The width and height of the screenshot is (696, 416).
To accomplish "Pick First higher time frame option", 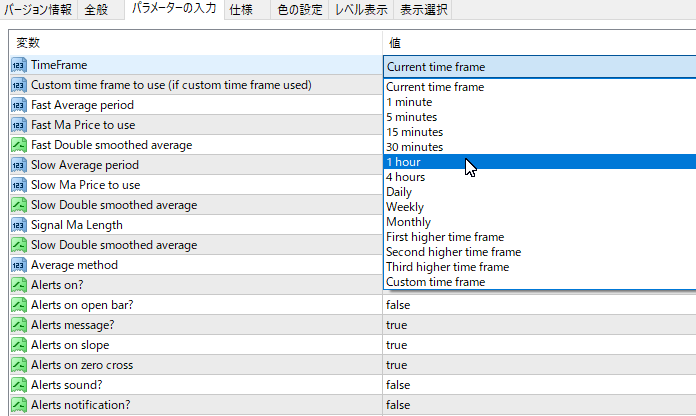I will click(445, 237).
